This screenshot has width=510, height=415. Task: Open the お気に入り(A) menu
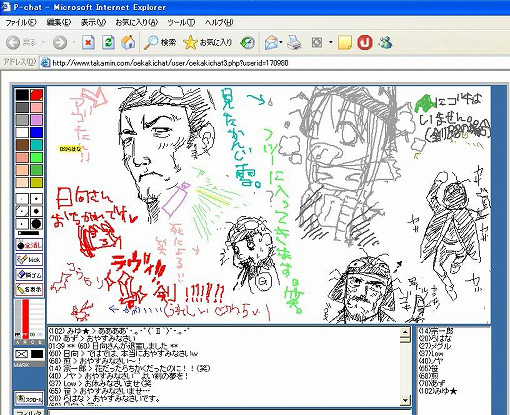[137, 23]
